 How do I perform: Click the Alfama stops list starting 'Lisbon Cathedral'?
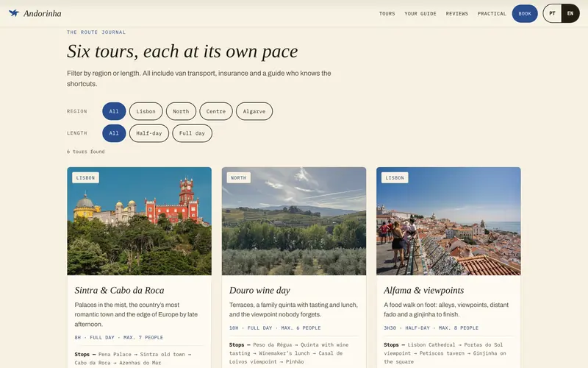(x=445, y=353)
